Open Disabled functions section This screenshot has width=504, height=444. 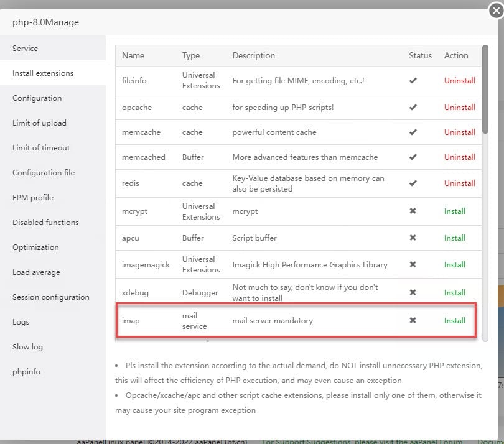click(x=45, y=222)
